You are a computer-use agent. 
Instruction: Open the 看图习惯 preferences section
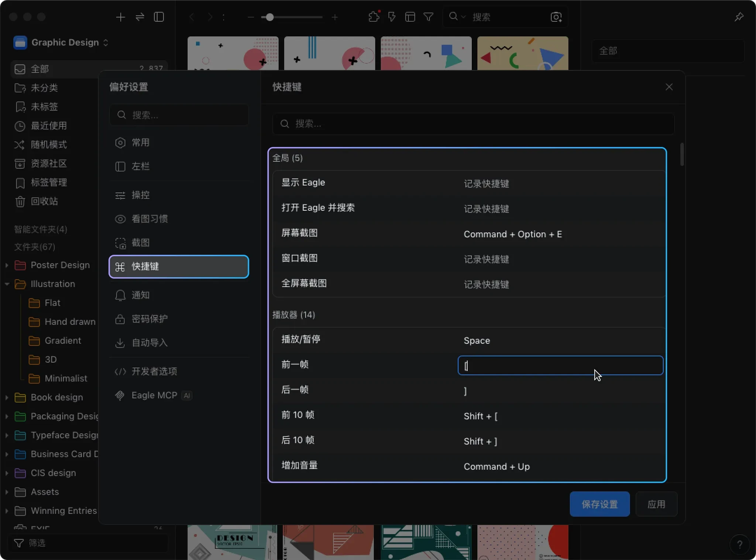click(179, 219)
